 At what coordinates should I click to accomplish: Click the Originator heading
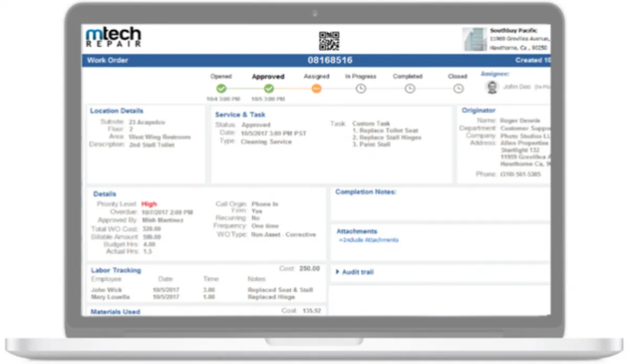click(478, 110)
